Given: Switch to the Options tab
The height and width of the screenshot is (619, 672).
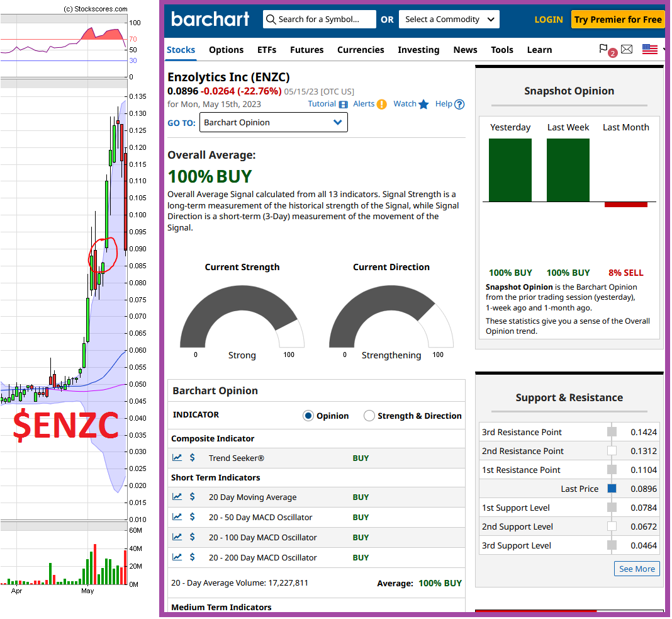Looking at the screenshot, I should 226,50.
